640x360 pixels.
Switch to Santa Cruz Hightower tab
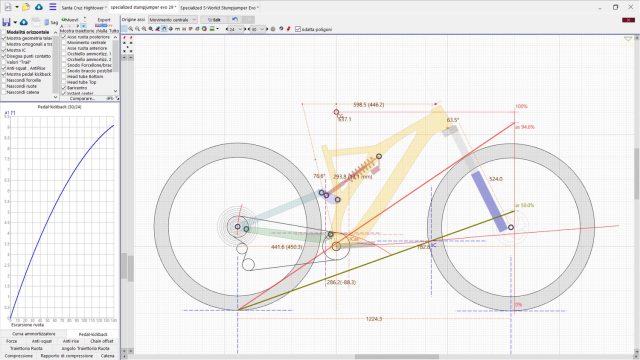pos(83,8)
